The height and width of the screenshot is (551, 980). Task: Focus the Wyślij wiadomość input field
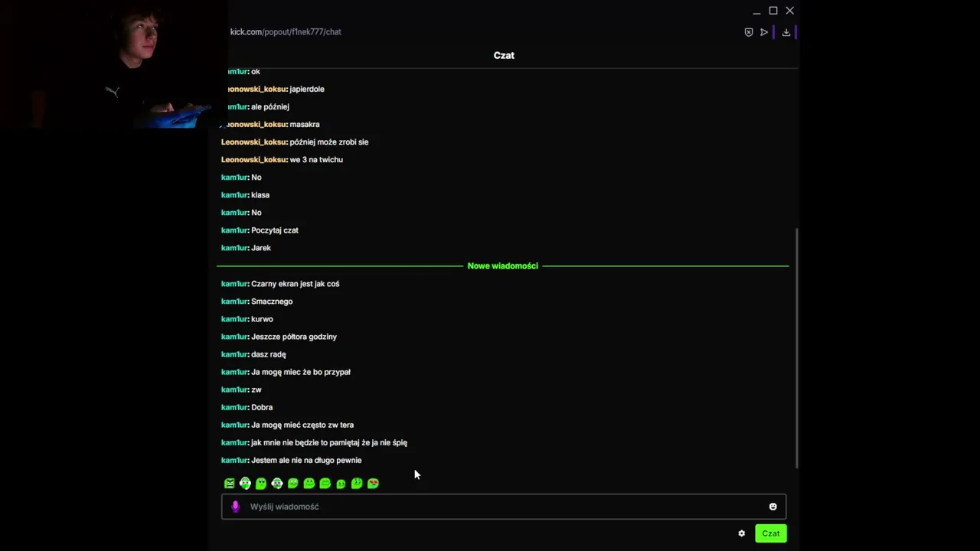503,507
